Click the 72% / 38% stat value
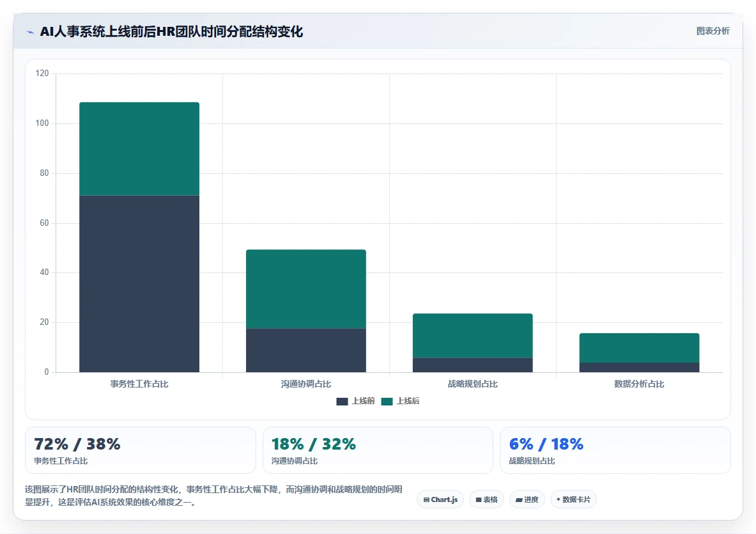The width and height of the screenshot is (756, 534). tap(77, 444)
